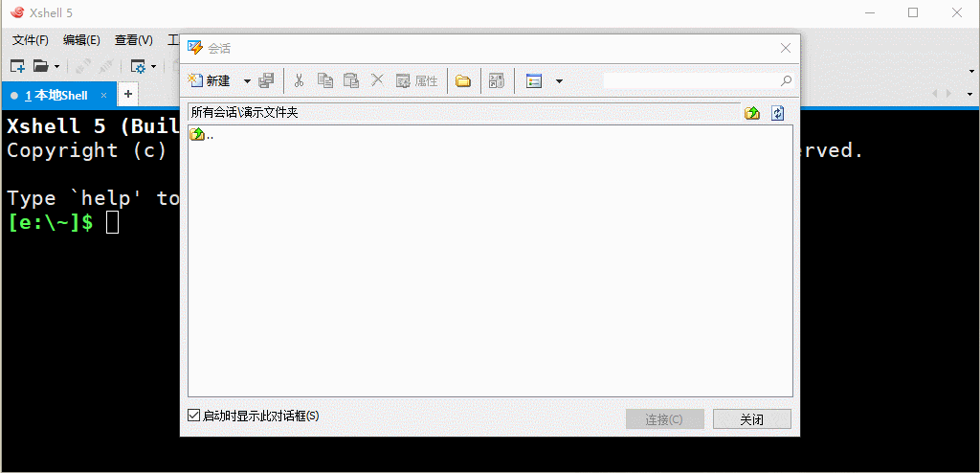The image size is (980, 473).
Task: Click the 关闭 close button
Action: pos(752,419)
